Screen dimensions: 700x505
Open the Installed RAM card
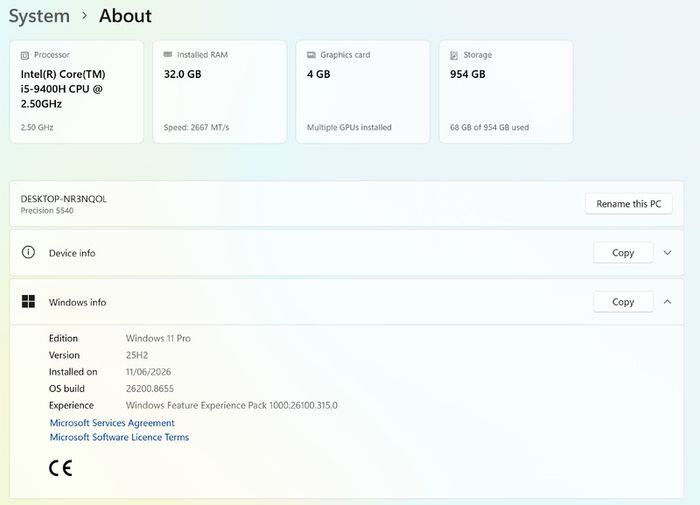220,92
